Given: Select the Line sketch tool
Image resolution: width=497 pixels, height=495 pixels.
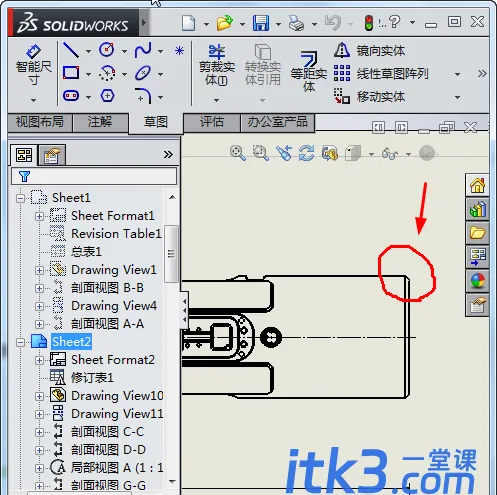Looking at the screenshot, I should coord(71,50).
